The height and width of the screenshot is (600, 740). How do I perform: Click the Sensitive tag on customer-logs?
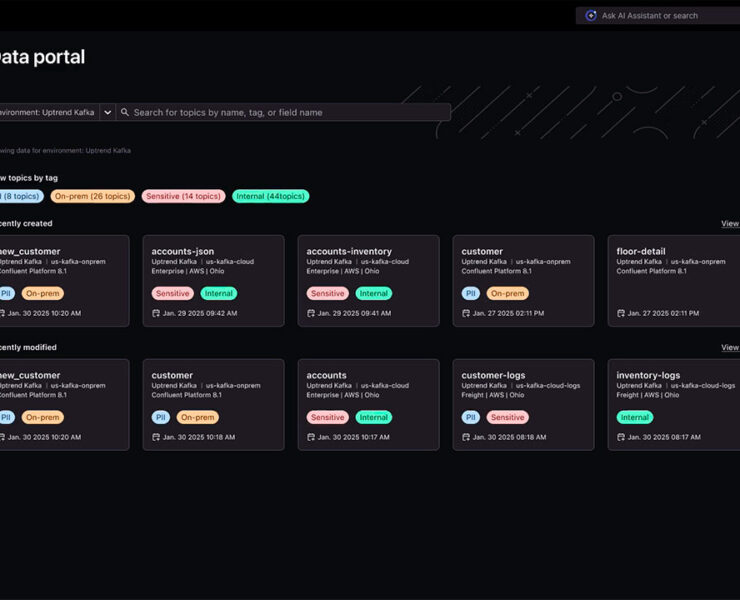(x=507, y=417)
